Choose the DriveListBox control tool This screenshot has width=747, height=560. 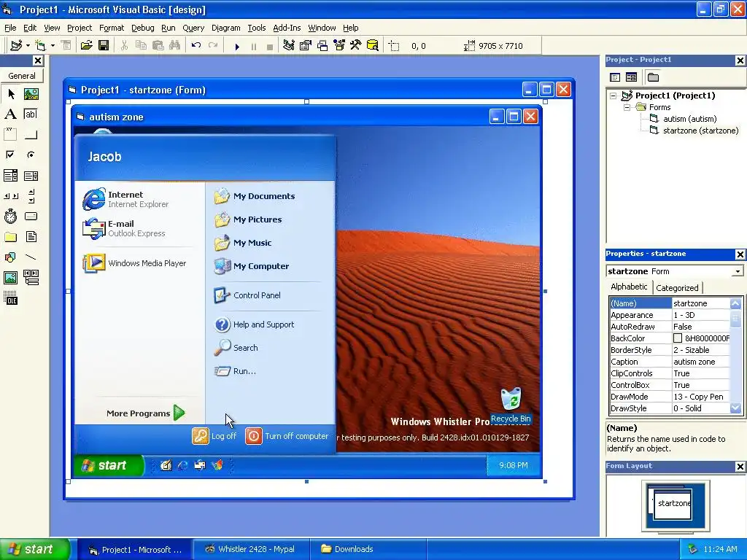point(31,216)
